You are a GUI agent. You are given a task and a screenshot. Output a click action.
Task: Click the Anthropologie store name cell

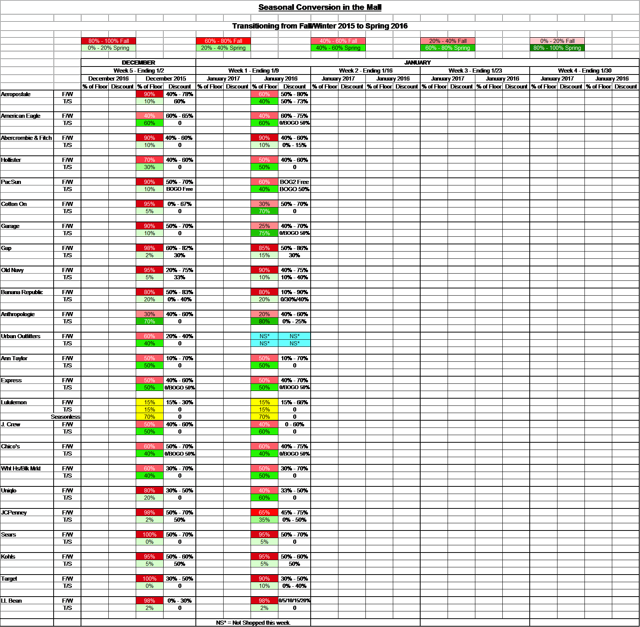click(27, 314)
